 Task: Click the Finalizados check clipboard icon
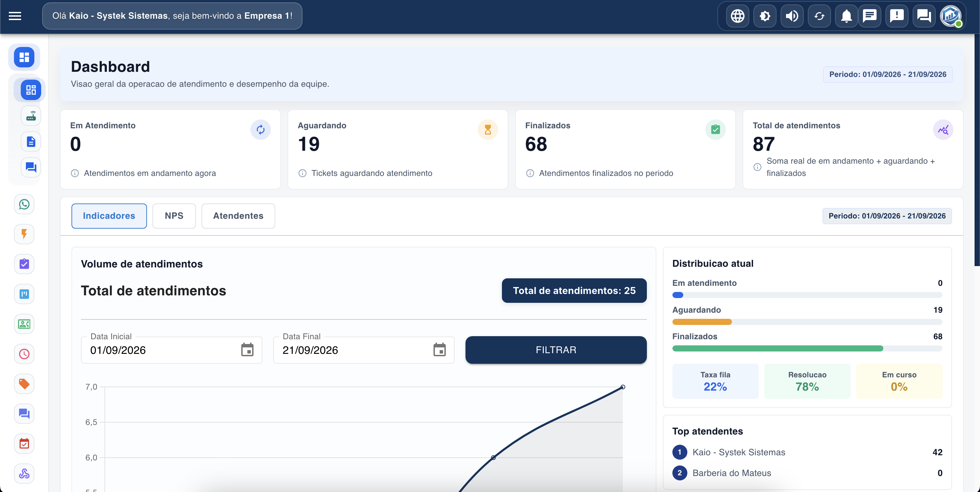715,130
